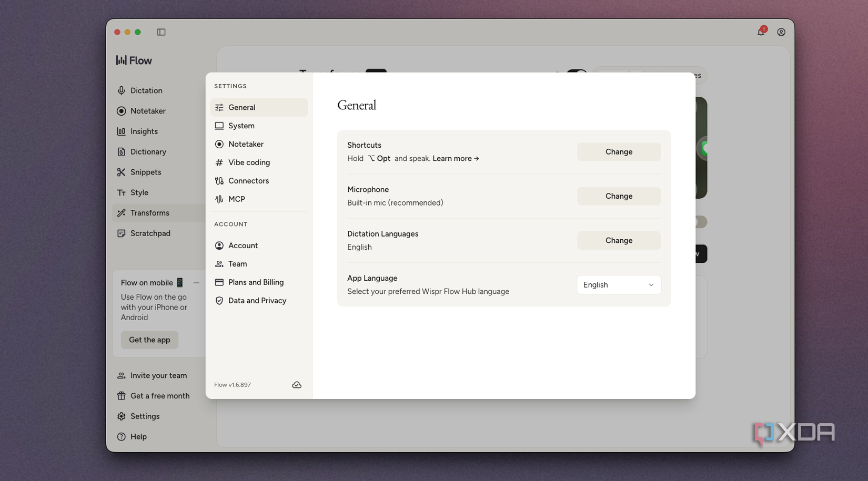This screenshot has height=481, width=868.
Task: Click the Vibe coding hash icon
Action: click(219, 162)
